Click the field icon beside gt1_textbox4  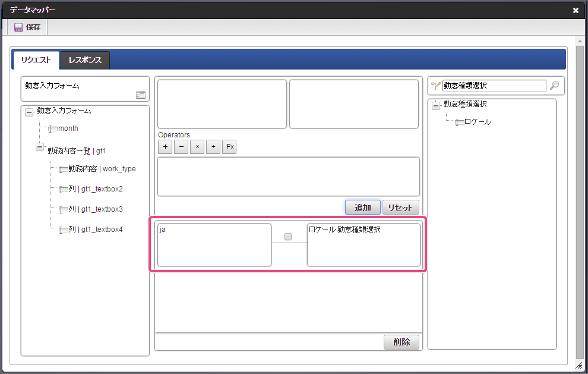(63, 230)
